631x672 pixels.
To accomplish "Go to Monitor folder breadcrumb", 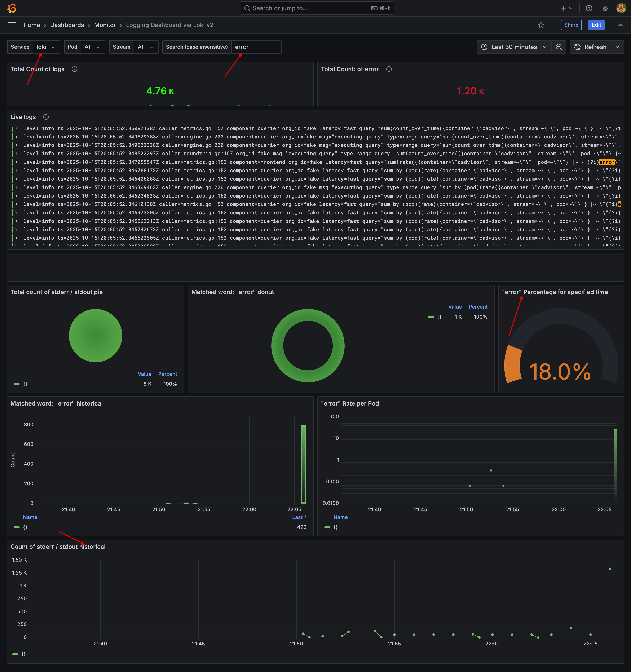I will click(105, 25).
